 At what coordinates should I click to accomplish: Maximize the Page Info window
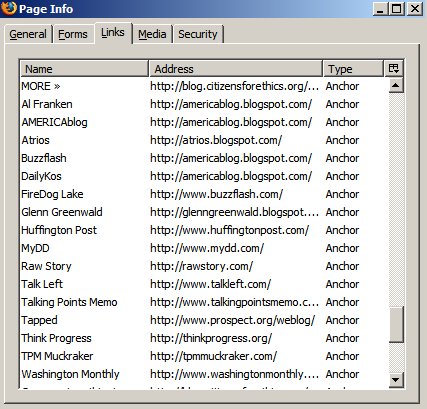coord(397,9)
